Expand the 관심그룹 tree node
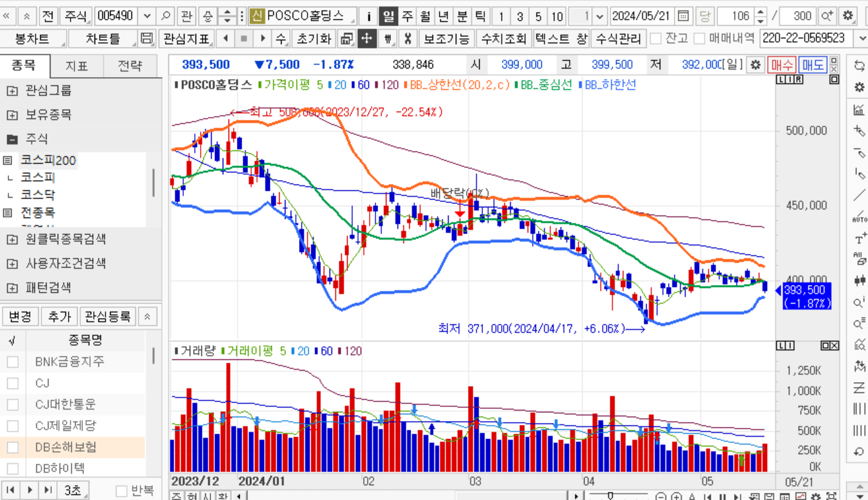Viewport: 868px width, 500px height. pos(12,91)
